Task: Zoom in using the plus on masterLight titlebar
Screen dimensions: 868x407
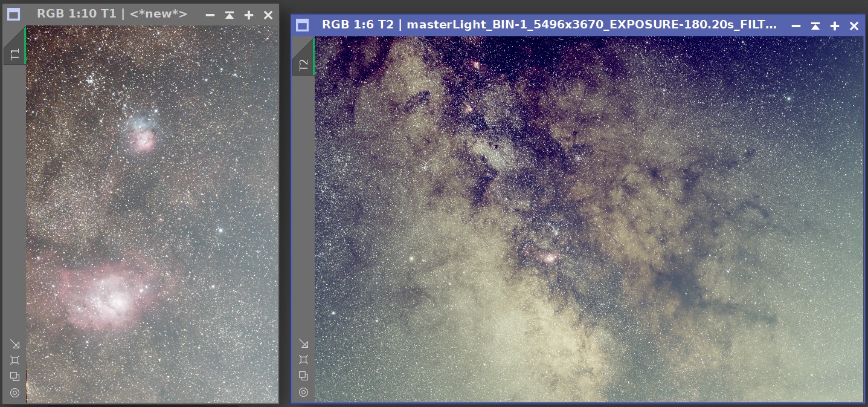Action: [x=834, y=26]
